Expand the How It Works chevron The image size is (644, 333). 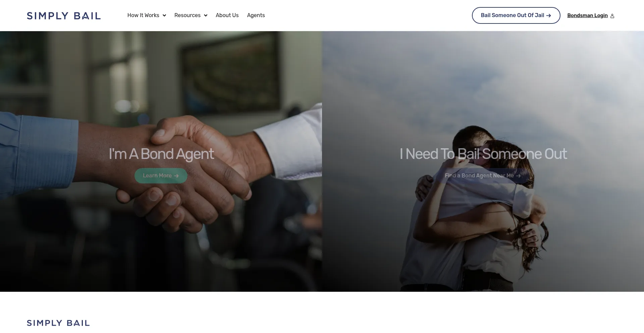coord(164,15)
